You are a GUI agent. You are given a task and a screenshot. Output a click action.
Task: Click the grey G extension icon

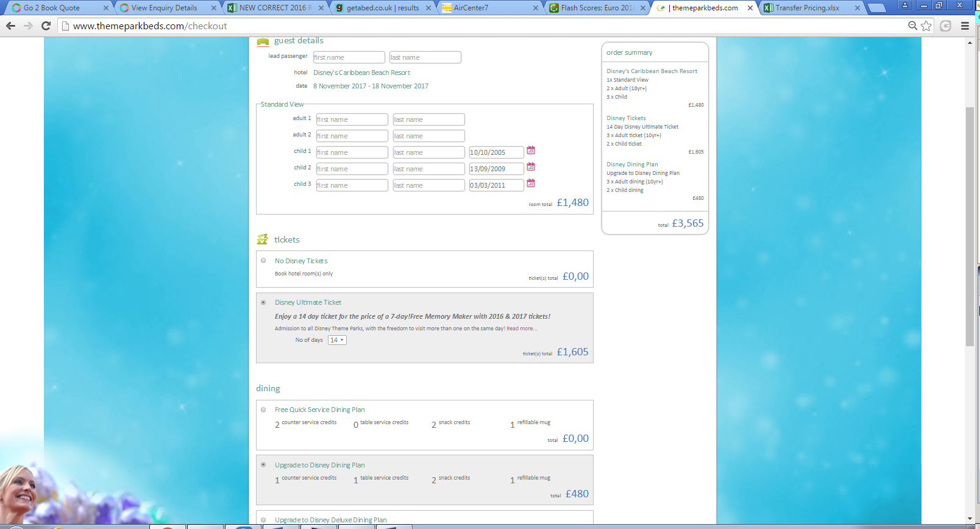click(x=946, y=26)
